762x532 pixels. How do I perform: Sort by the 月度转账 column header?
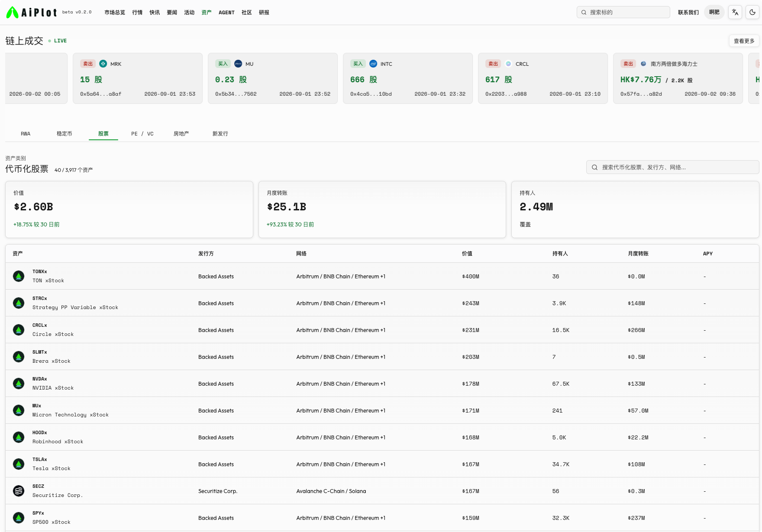[638, 254]
